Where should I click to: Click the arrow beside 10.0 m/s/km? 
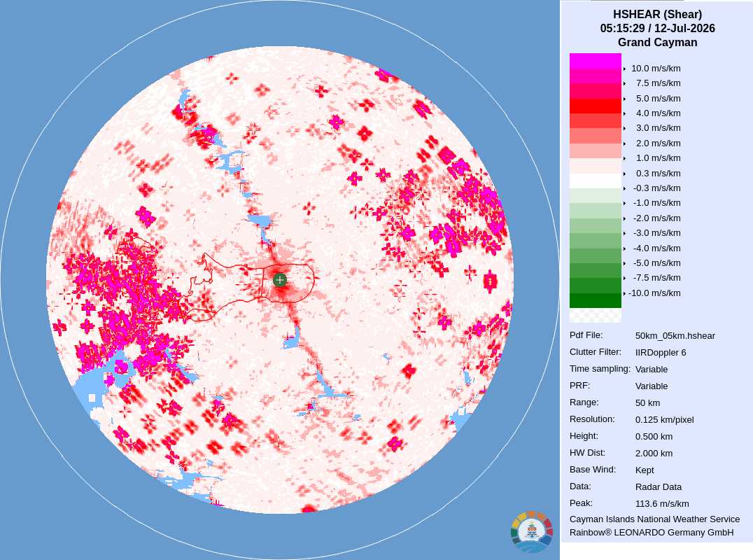coord(624,69)
